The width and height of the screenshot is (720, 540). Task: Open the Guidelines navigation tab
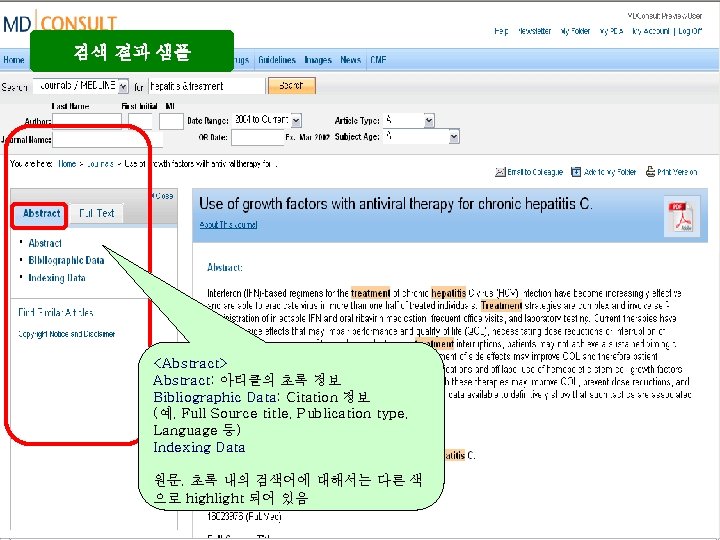(276, 60)
